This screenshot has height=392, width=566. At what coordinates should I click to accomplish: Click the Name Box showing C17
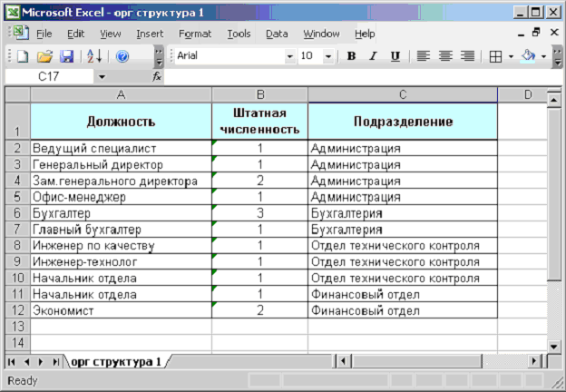[x=49, y=76]
